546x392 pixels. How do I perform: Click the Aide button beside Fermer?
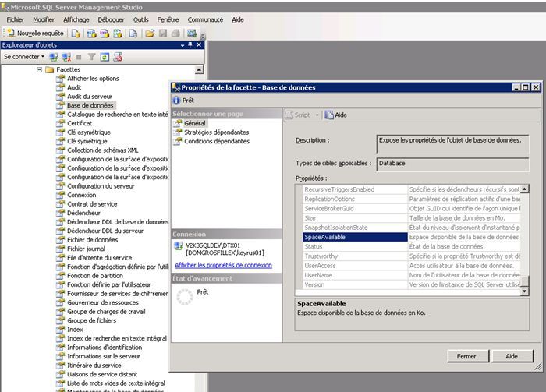512,356
